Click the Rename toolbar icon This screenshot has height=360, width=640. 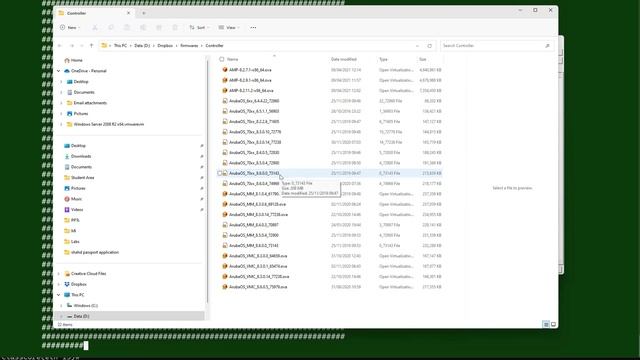pyautogui.click(x=143, y=27)
